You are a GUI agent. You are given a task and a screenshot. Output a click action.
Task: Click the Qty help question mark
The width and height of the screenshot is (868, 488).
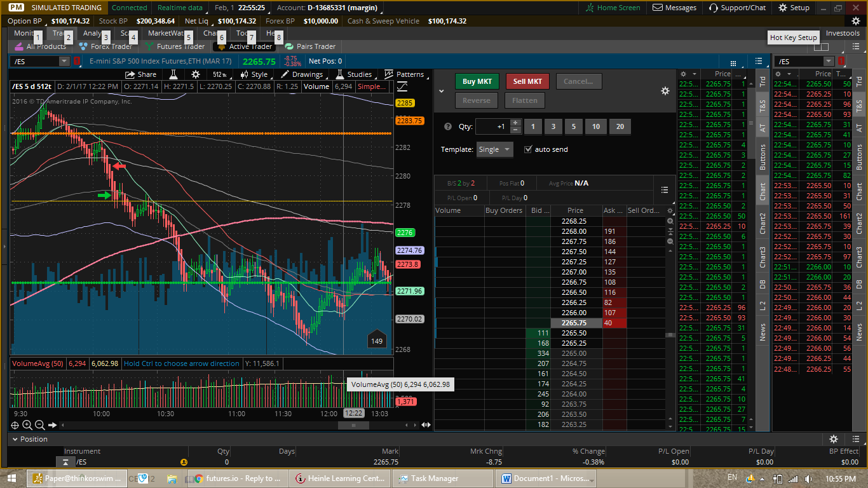coord(448,126)
